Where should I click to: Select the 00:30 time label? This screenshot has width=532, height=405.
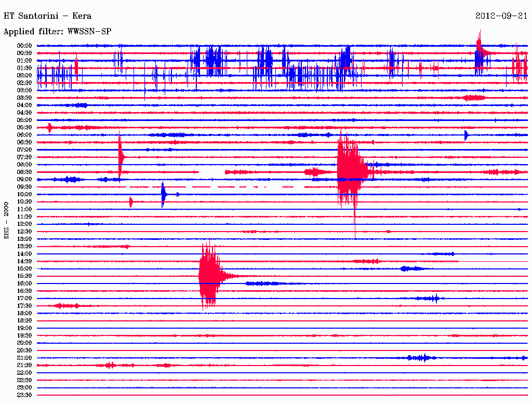click(24, 53)
